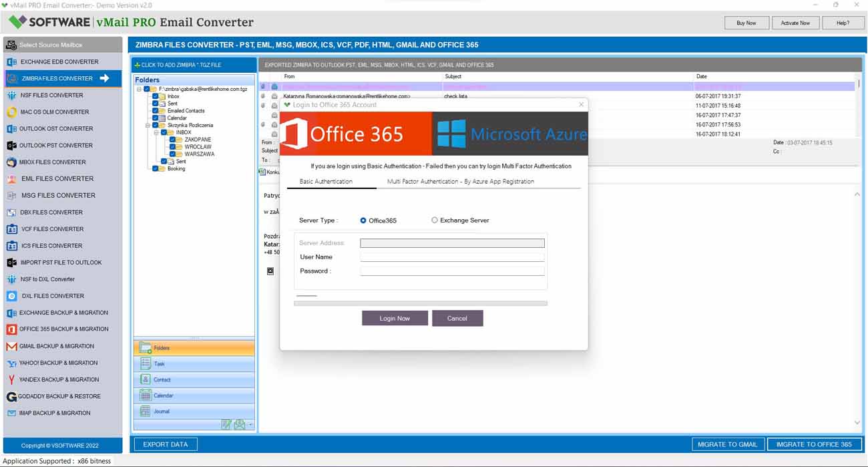Click the Buy Now button

pos(746,23)
